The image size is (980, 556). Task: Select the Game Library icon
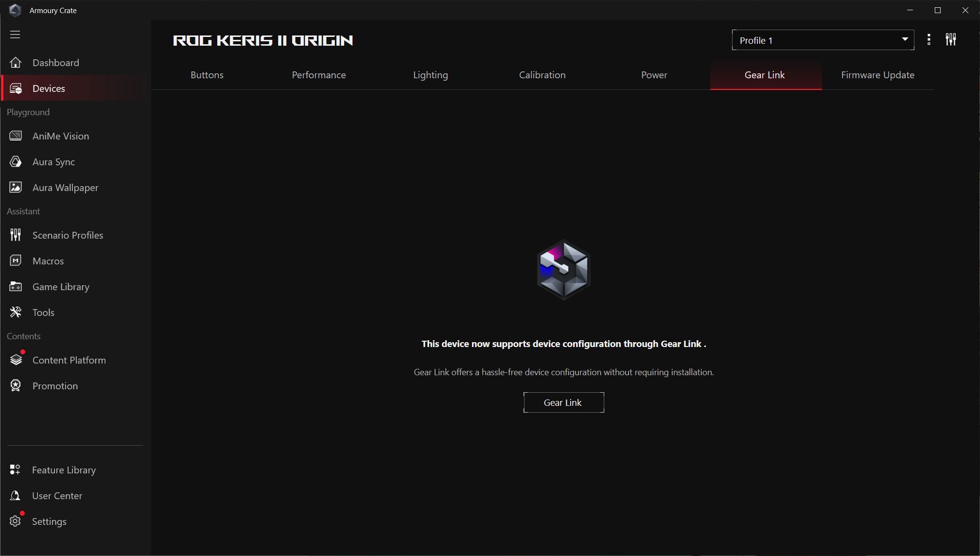point(16,287)
